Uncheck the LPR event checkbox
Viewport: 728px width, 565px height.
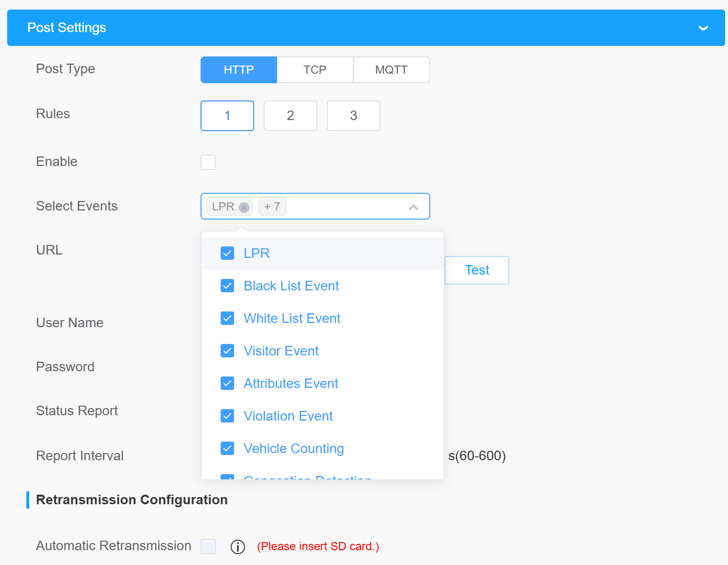pos(227,253)
